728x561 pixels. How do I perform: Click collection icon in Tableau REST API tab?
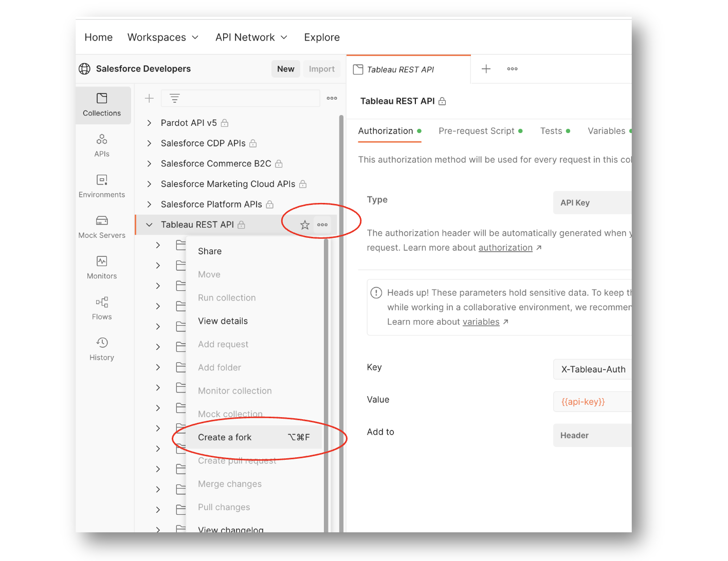(358, 69)
